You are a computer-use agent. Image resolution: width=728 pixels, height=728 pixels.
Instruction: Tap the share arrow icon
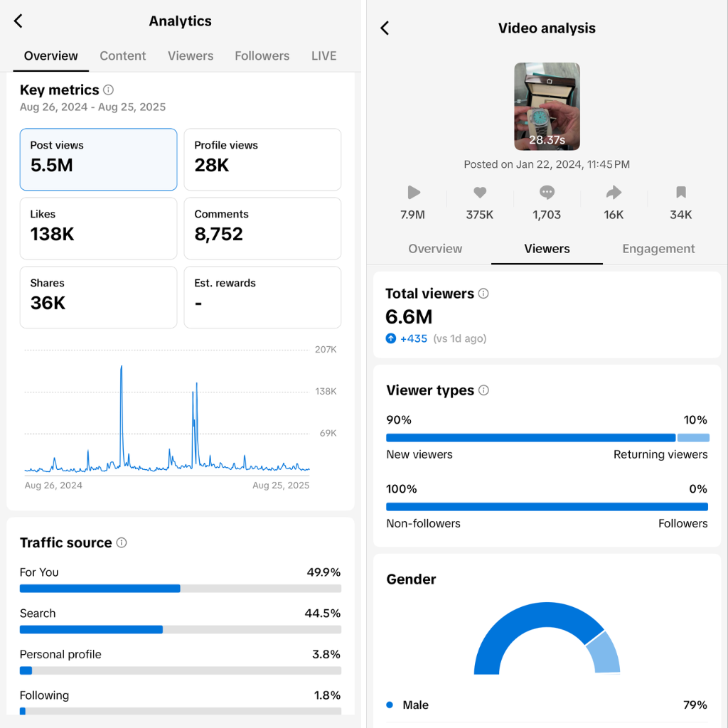pyautogui.click(x=614, y=193)
